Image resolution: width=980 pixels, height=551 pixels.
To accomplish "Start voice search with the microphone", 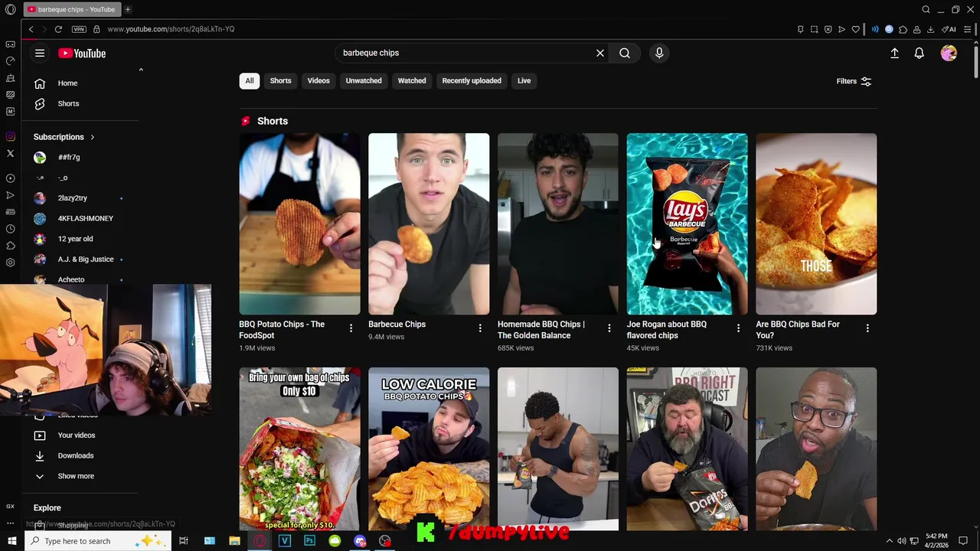I will click(659, 53).
